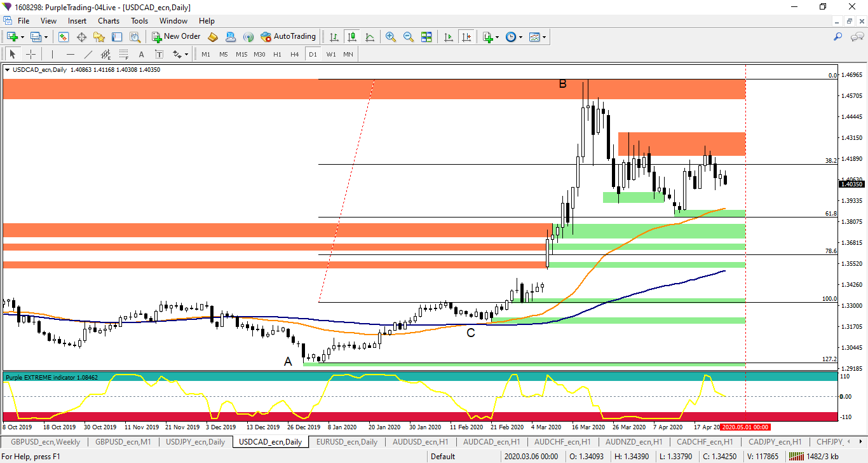868x463 pixels.
Task: Select the text label tool
Action: (159, 54)
